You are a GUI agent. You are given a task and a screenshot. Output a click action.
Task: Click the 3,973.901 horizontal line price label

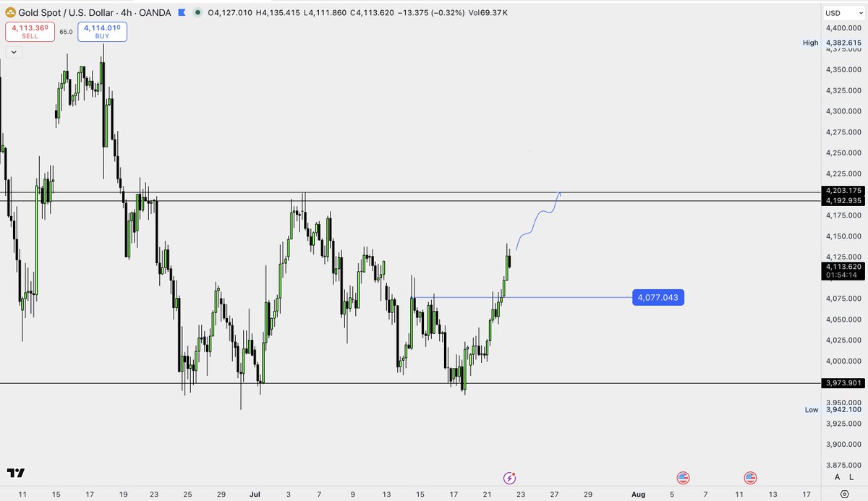pos(843,383)
